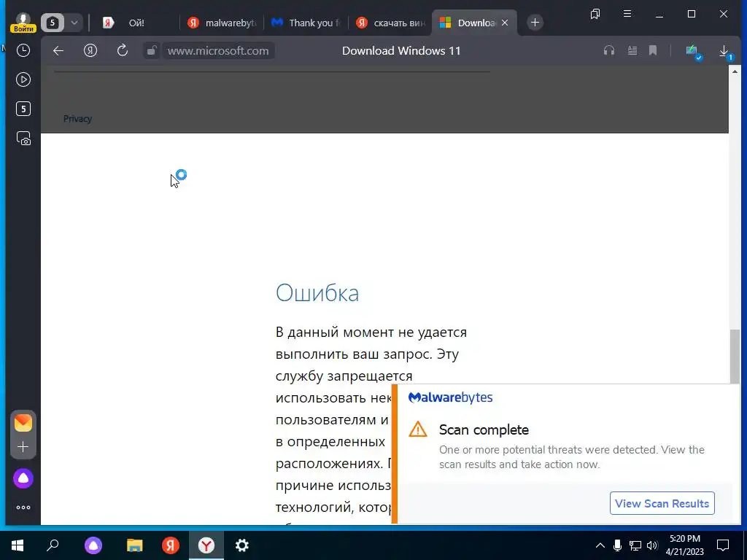Click Yandex Browser taskbar icon

(206, 545)
